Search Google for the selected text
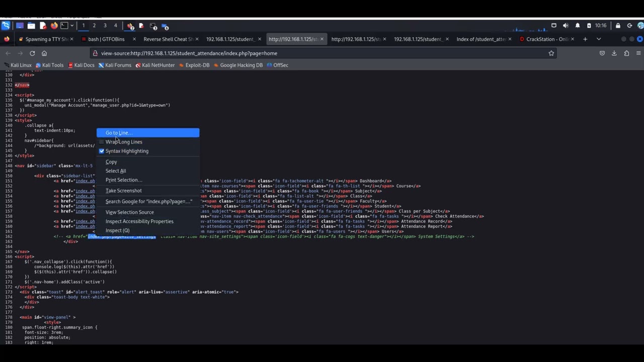Viewport: 644px width, 362px height. click(x=148, y=202)
